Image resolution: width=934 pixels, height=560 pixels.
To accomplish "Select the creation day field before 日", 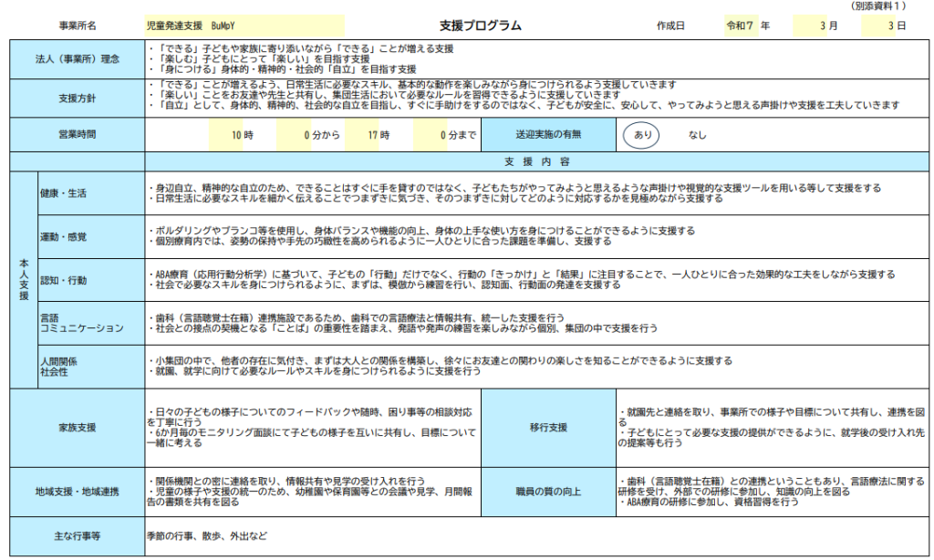I will pyautogui.click(x=886, y=26).
